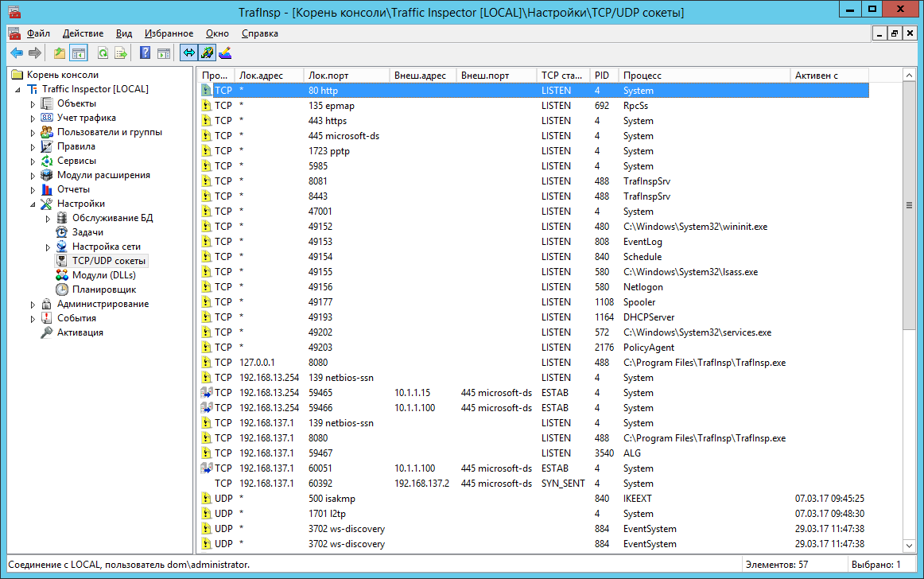
Task: Sort by Внеш.адрес column header
Action: pyautogui.click(x=422, y=76)
